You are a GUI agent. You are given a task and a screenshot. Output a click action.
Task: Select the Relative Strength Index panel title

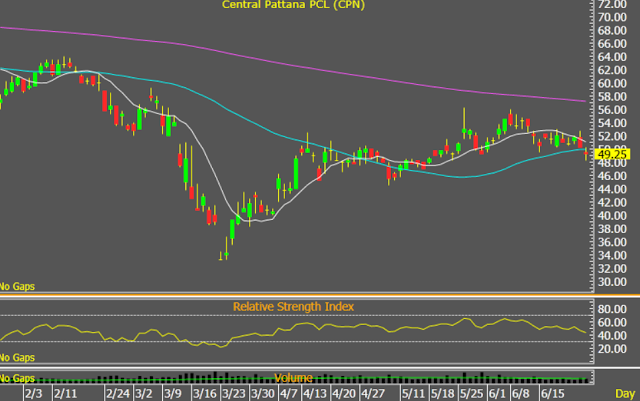point(293,307)
